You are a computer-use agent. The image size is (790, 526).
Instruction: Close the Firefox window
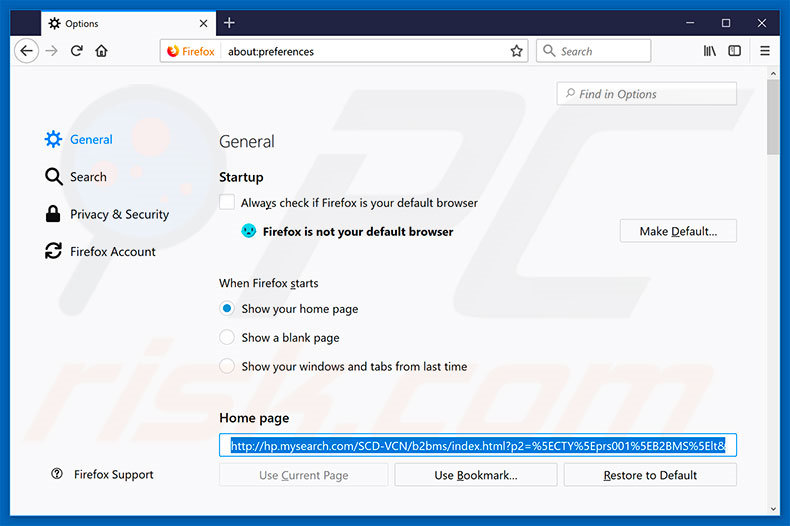click(x=762, y=23)
